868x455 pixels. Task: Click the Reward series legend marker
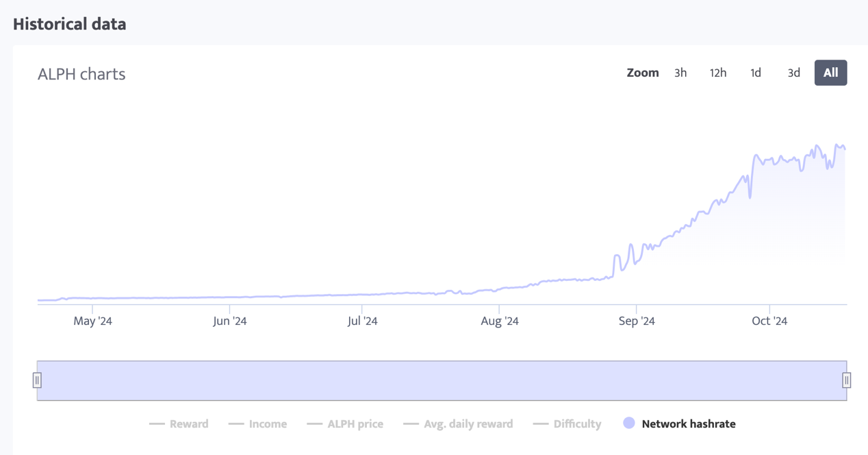pos(157,423)
